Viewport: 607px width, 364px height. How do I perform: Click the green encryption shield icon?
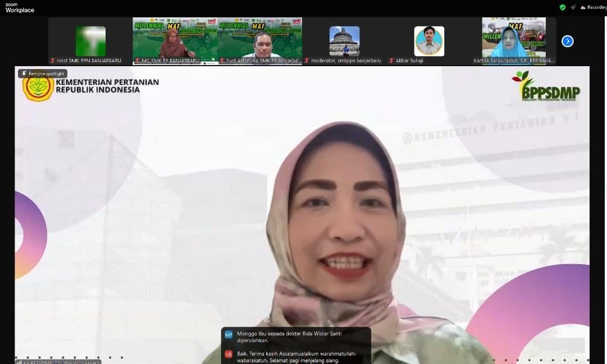pos(563,7)
